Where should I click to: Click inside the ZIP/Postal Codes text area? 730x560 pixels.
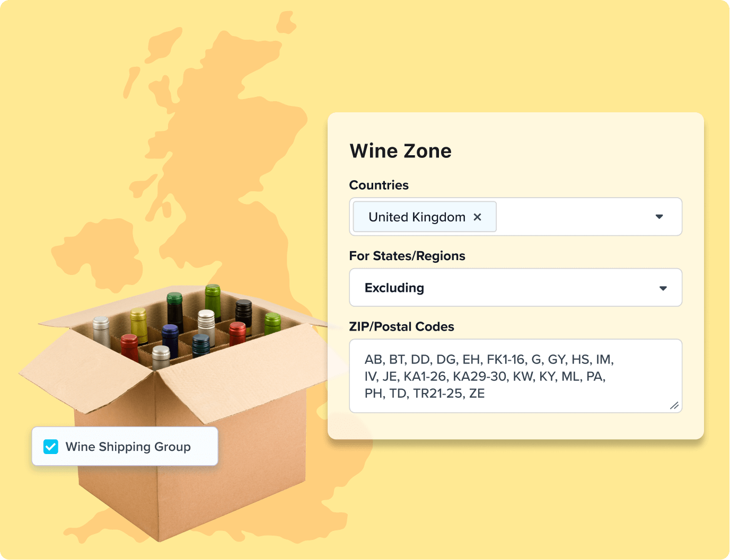(x=515, y=376)
